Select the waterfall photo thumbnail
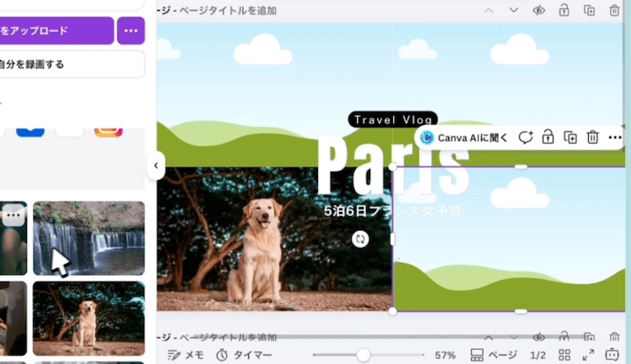 pyautogui.click(x=88, y=238)
